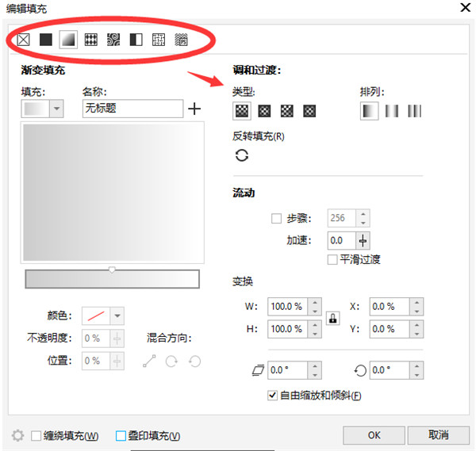Image resolution: width=476 pixels, height=451 pixels.
Task: Click the skew angle stepper arrows
Action: pyautogui.click(x=315, y=370)
